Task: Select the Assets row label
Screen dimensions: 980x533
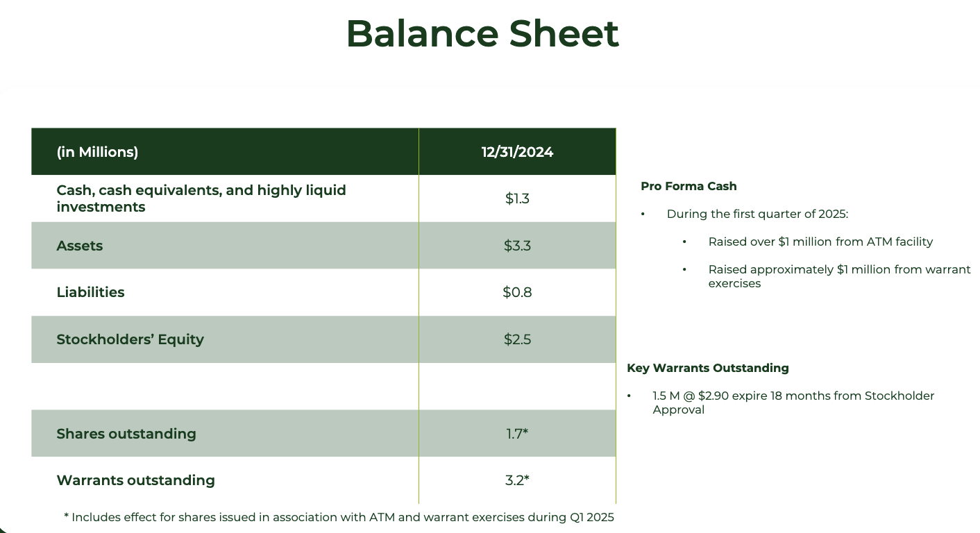Action: tap(80, 246)
